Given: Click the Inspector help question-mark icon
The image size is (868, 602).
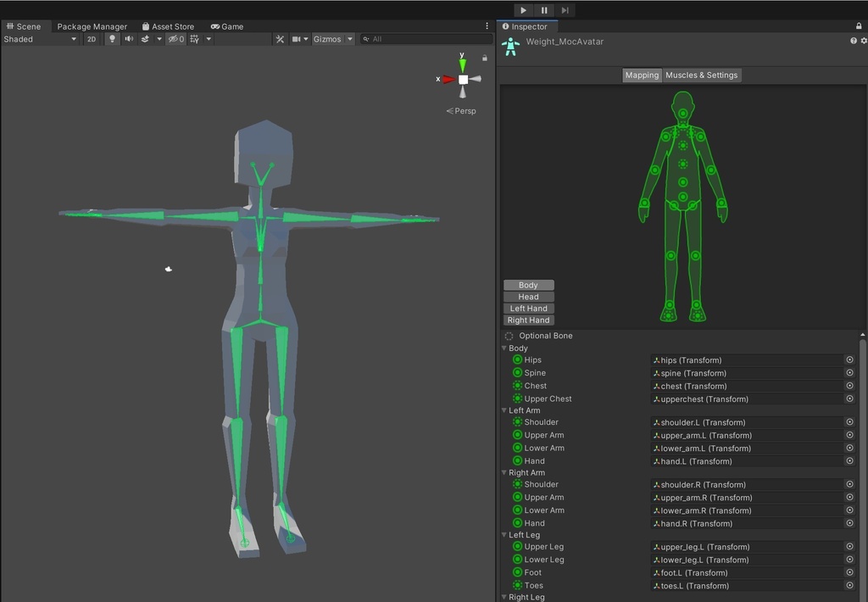Looking at the screenshot, I should click(x=852, y=40).
